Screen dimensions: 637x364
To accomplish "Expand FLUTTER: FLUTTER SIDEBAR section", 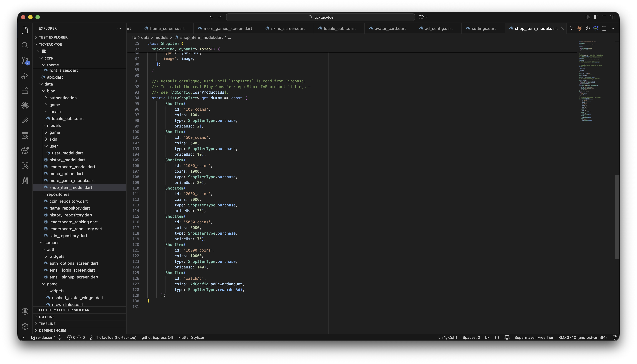I will point(80,310).
